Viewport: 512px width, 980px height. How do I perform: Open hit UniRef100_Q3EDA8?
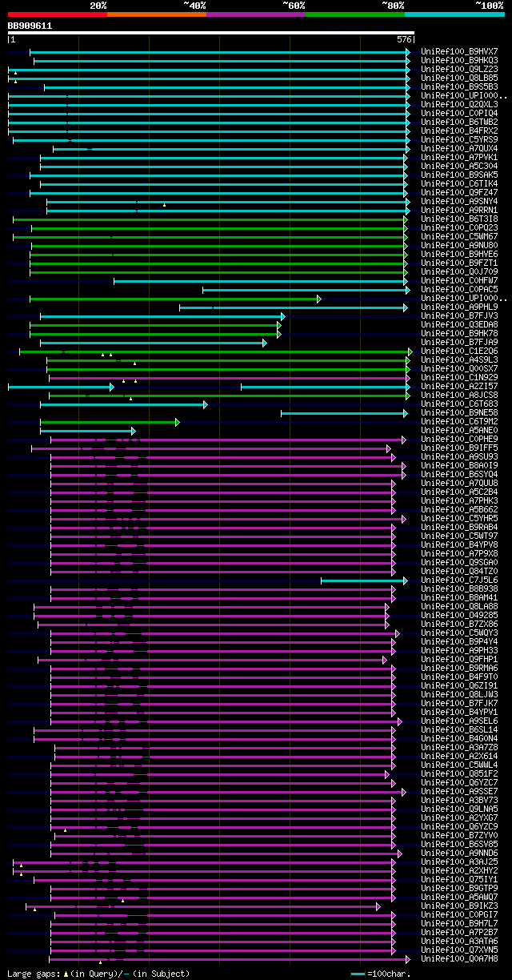pyautogui.click(x=460, y=324)
